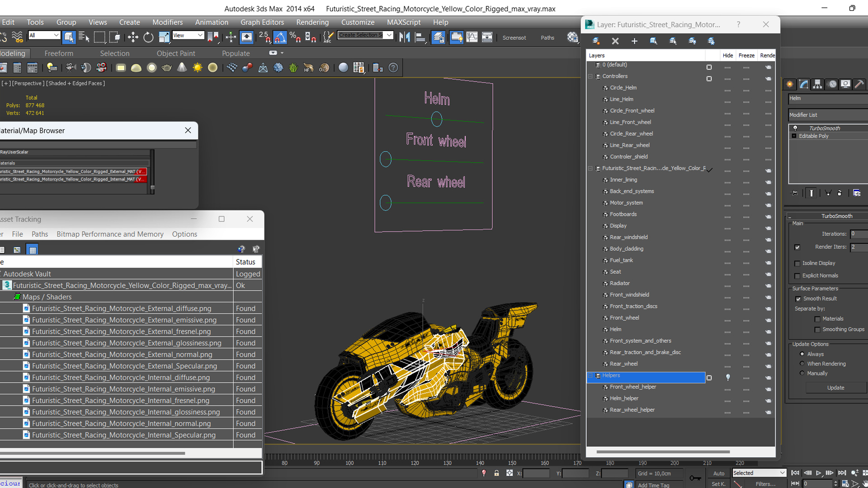Add selected objects to layer (plus)
Viewport: 868px width, 488px height.
pos(634,41)
